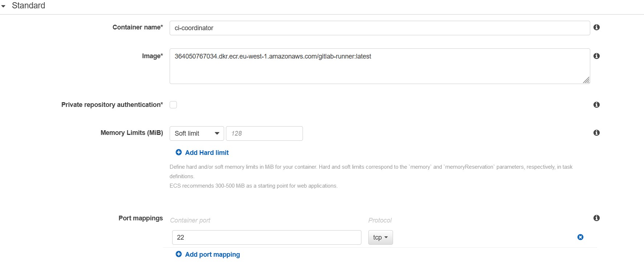Open Private repository authentication info tooltip

pyautogui.click(x=596, y=105)
